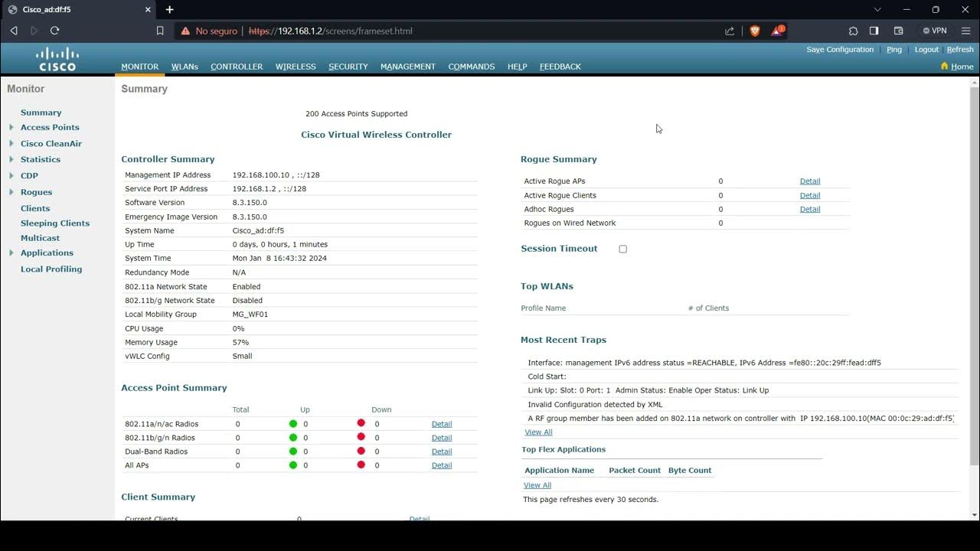This screenshot has height=551, width=980.
Task: Click the bookmark icon in the address bar
Action: pos(158,31)
